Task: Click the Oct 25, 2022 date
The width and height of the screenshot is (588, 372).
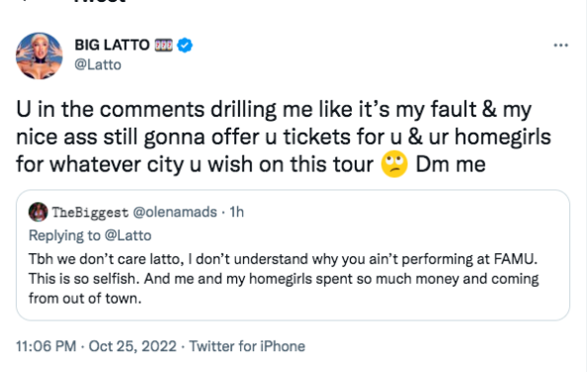Action: (x=132, y=346)
